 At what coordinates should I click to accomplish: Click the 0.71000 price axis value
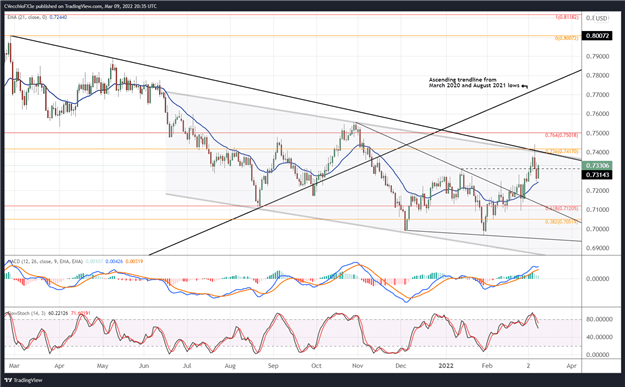pyautogui.click(x=597, y=210)
